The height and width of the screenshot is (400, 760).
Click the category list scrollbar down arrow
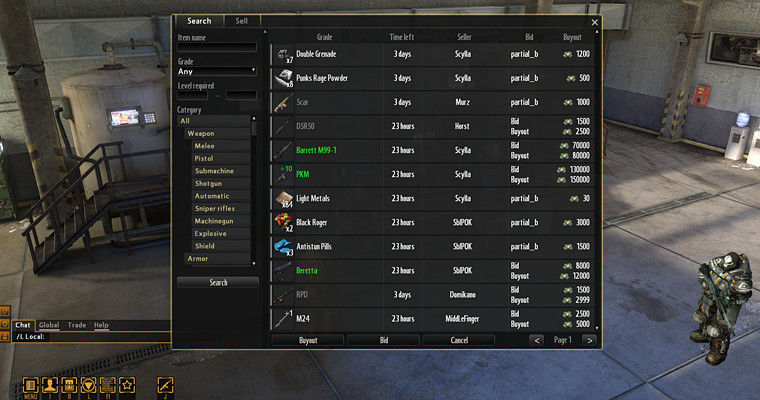pos(253,263)
